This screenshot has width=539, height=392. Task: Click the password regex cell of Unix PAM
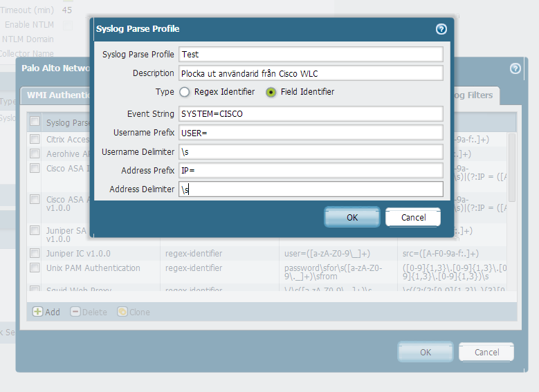[x=333, y=272]
